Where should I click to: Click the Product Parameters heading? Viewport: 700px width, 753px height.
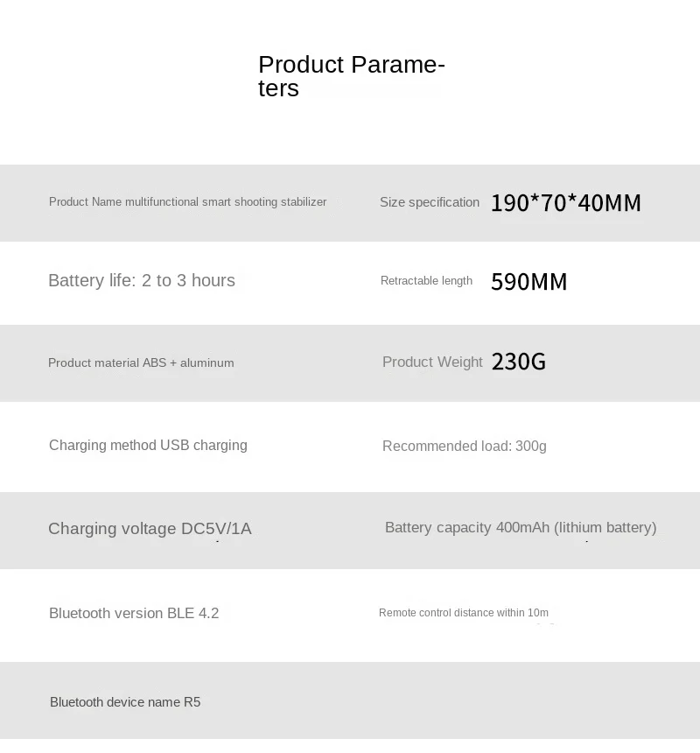352,76
